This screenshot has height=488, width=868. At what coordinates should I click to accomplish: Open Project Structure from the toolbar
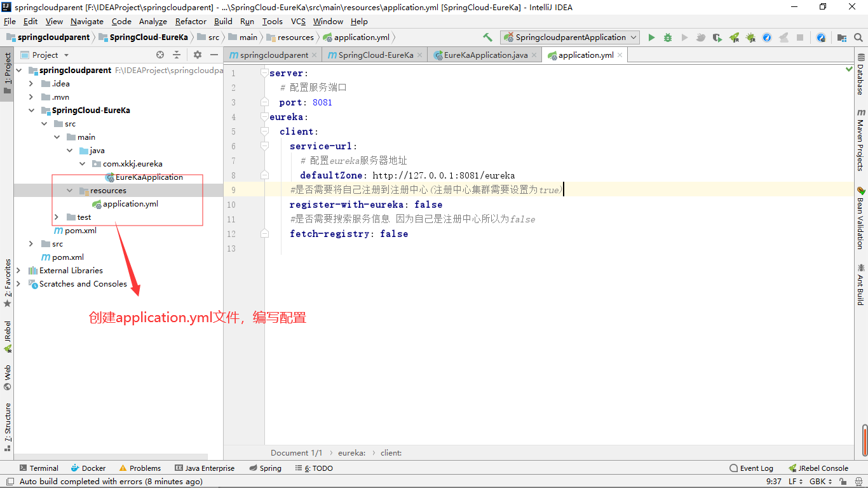coord(842,37)
